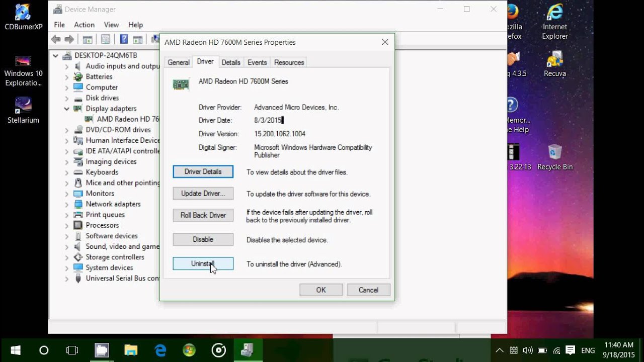Expand the IDE ATA/ATAPI controllers node

click(x=67, y=151)
